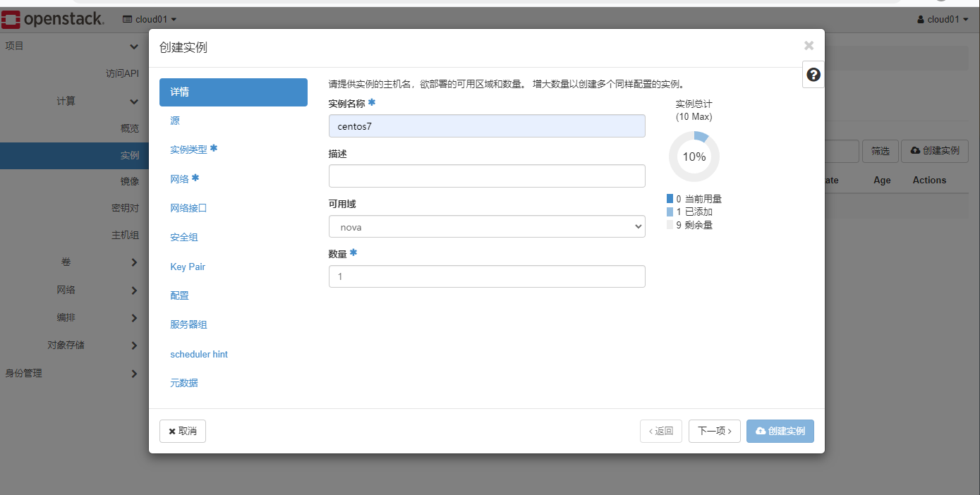Click the 实例名称 input field

[487, 126]
